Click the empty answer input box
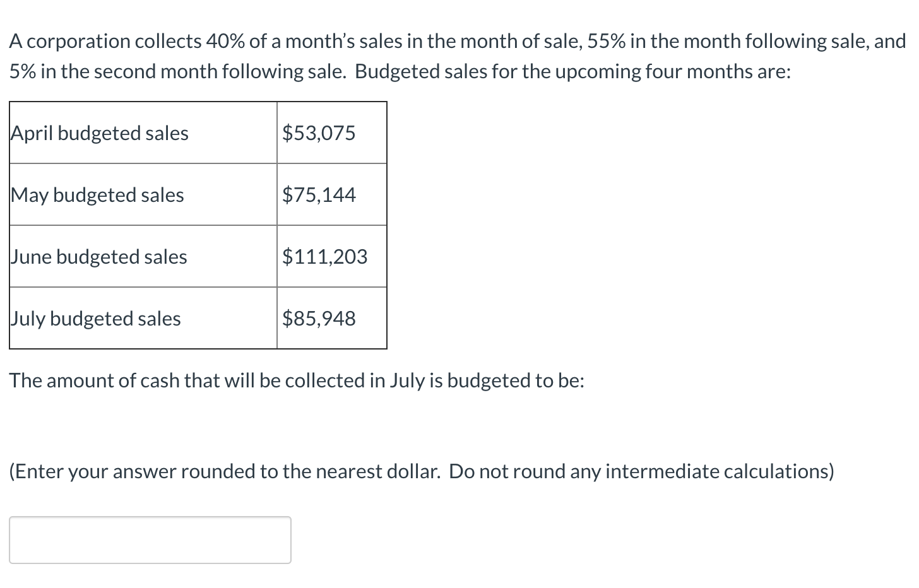 point(150,539)
